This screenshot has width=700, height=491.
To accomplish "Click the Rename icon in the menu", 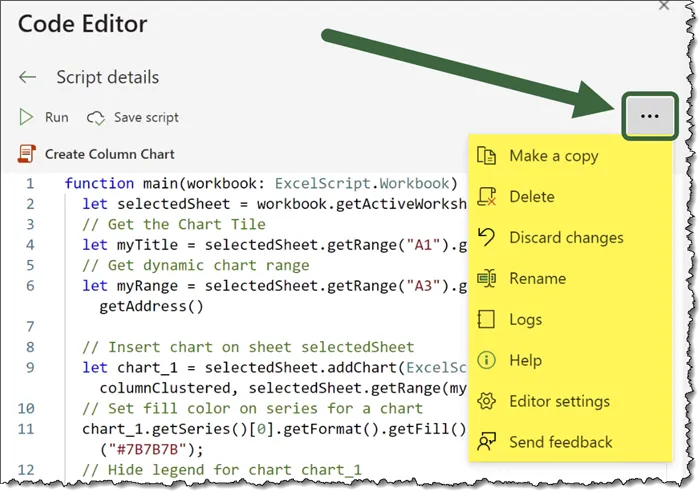I will point(487,278).
